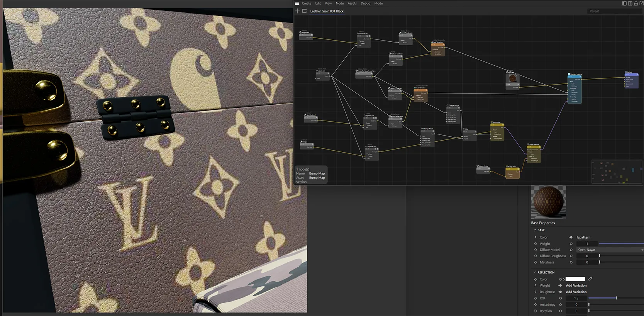Click the lock icon in node editor
This screenshot has height=316, width=644.
pos(636,3)
